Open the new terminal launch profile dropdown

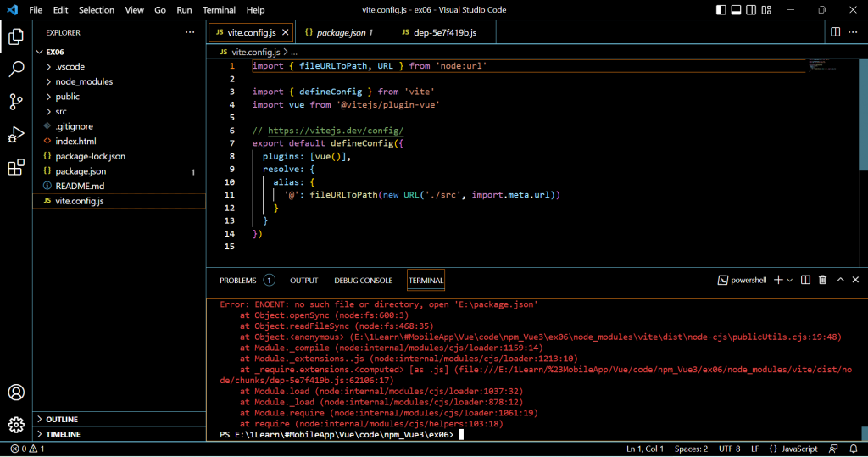click(790, 280)
